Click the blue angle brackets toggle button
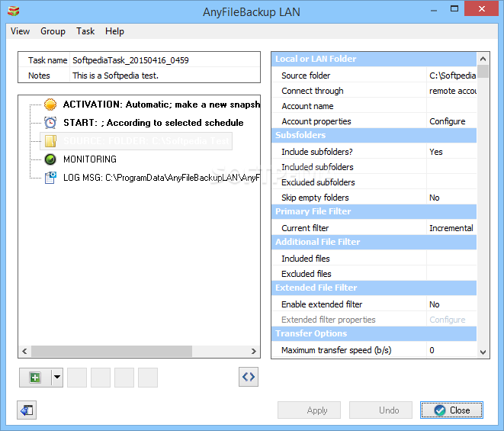 (249, 377)
